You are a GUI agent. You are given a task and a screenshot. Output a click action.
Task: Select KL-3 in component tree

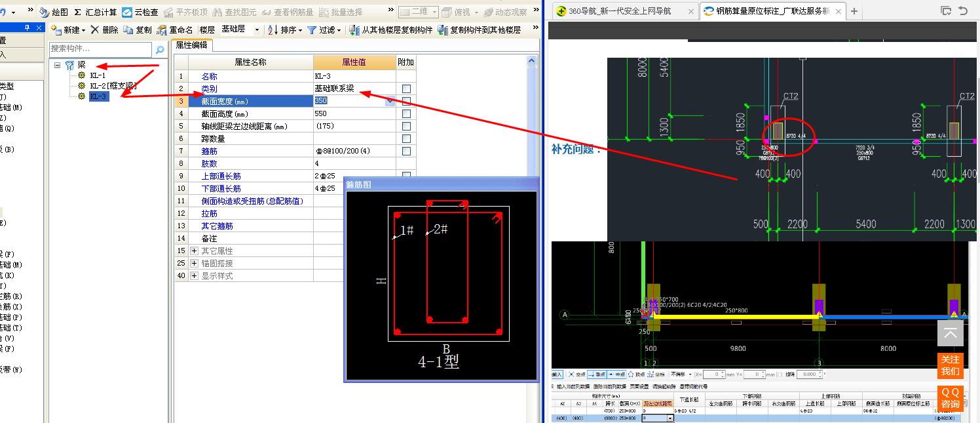tap(98, 96)
